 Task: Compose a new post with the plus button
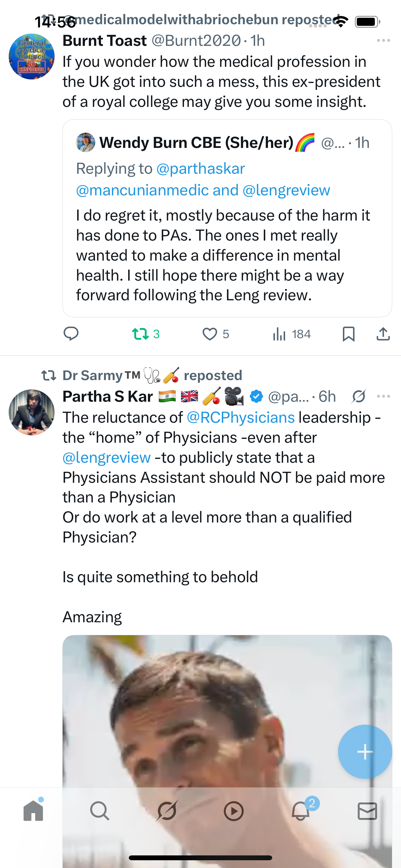click(x=365, y=752)
